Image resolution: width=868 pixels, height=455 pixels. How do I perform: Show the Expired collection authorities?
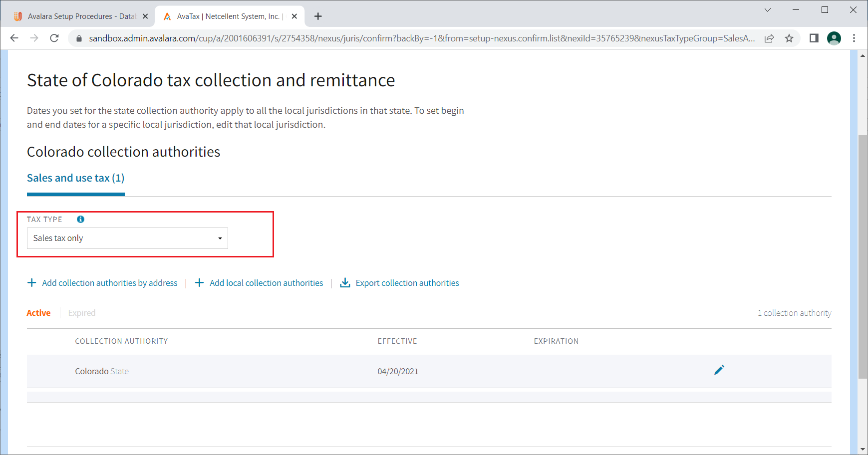82,313
